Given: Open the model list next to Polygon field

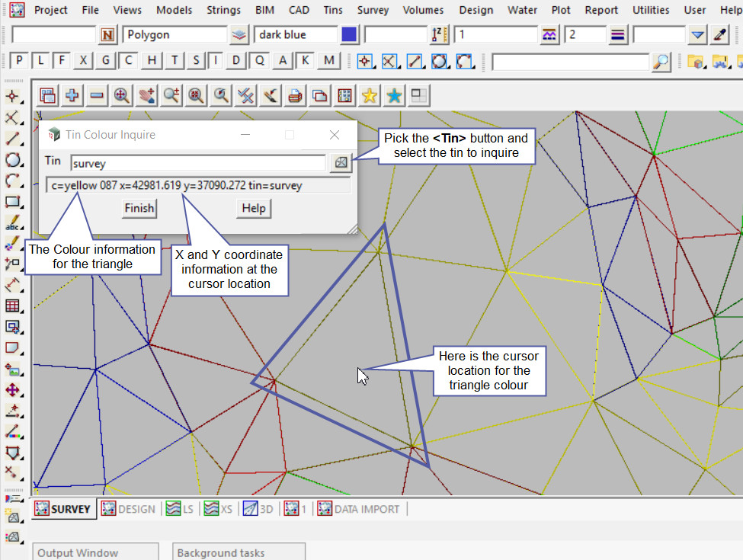Looking at the screenshot, I should (239, 35).
